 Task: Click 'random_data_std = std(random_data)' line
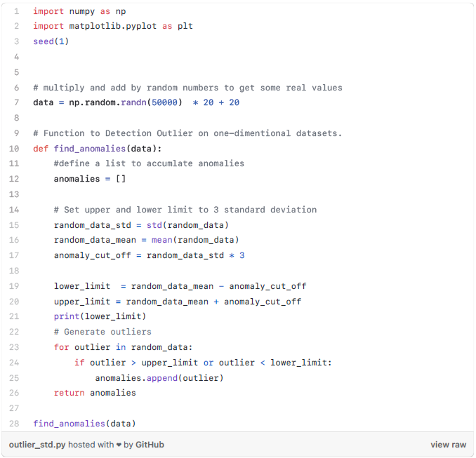(x=141, y=225)
